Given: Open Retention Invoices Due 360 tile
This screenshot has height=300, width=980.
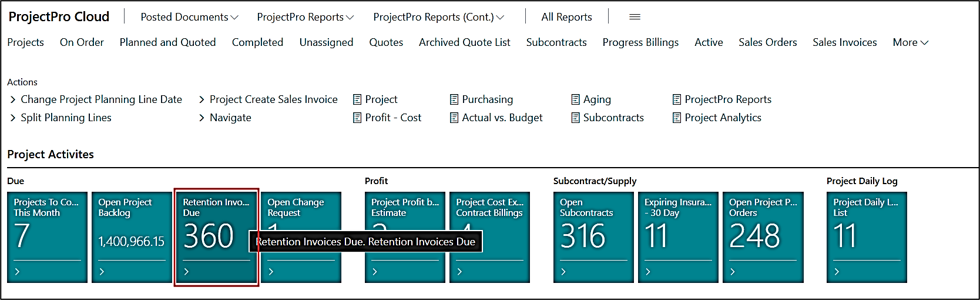Looking at the screenshot, I should [x=216, y=237].
